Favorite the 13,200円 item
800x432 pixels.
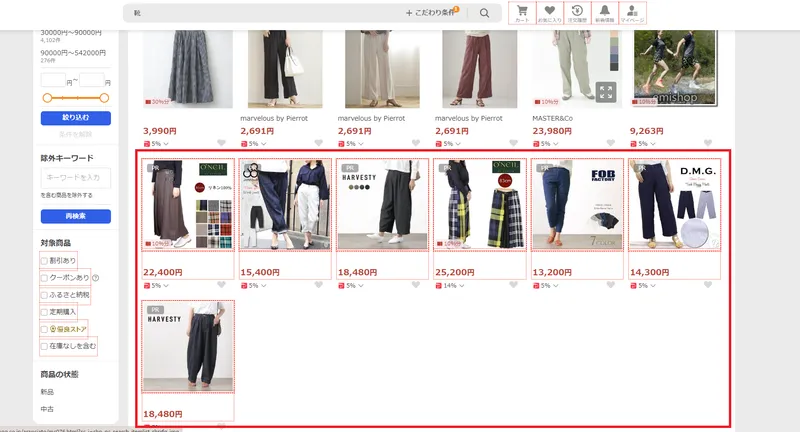611,285
